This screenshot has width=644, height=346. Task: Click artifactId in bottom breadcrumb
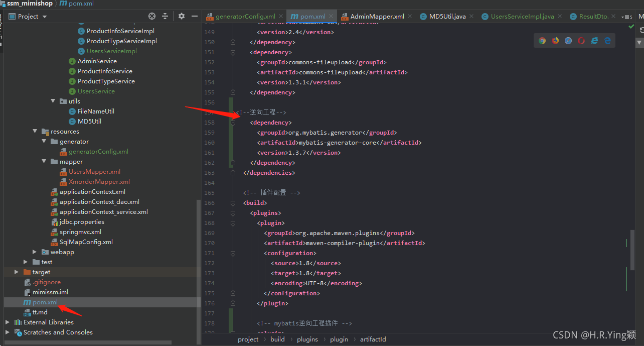[373, 339]
